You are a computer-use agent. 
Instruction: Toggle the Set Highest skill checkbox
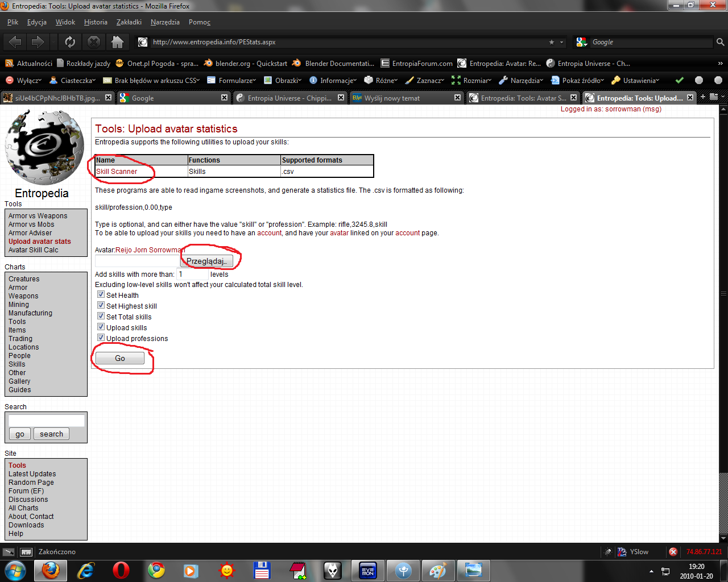click(101, 305)
